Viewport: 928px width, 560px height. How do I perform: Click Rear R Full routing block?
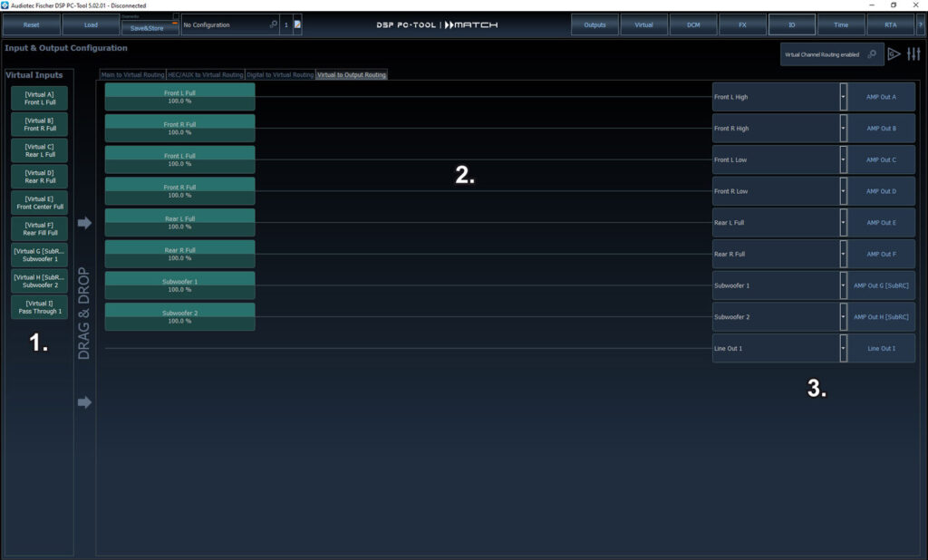pos(180,254)
